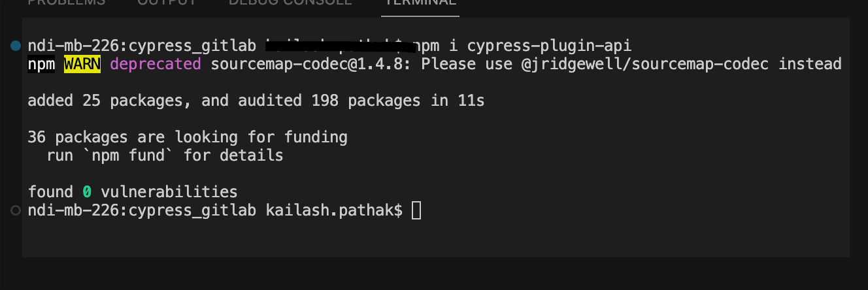Click '36 packages are looking for funding'

[x=188, y=137]
